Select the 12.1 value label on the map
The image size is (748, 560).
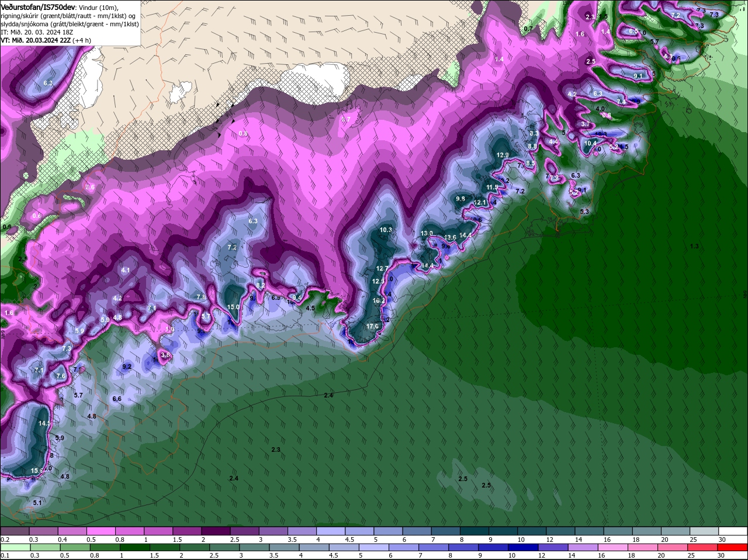(480, 202)
